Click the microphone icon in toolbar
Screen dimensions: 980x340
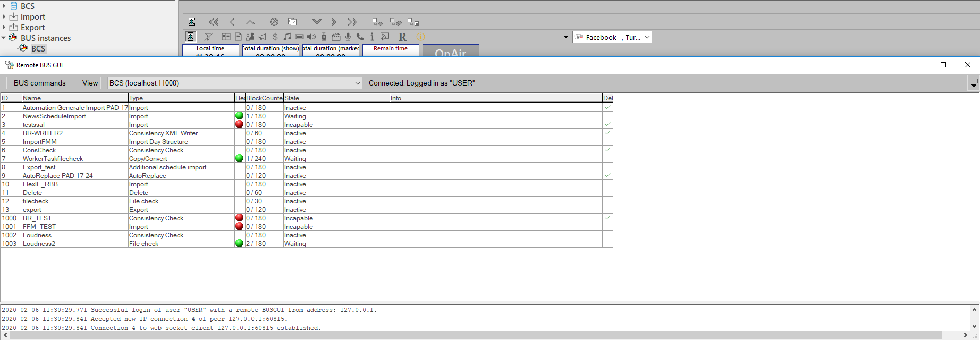(348, 37)
